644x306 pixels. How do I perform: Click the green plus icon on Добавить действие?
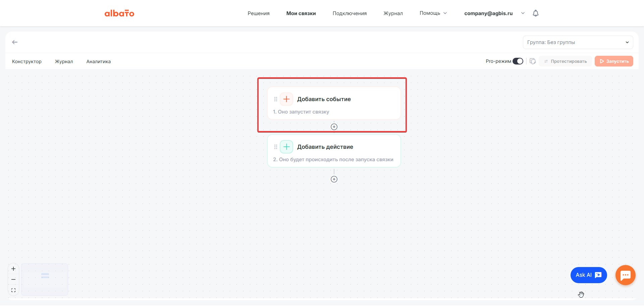tap(286, 147)
